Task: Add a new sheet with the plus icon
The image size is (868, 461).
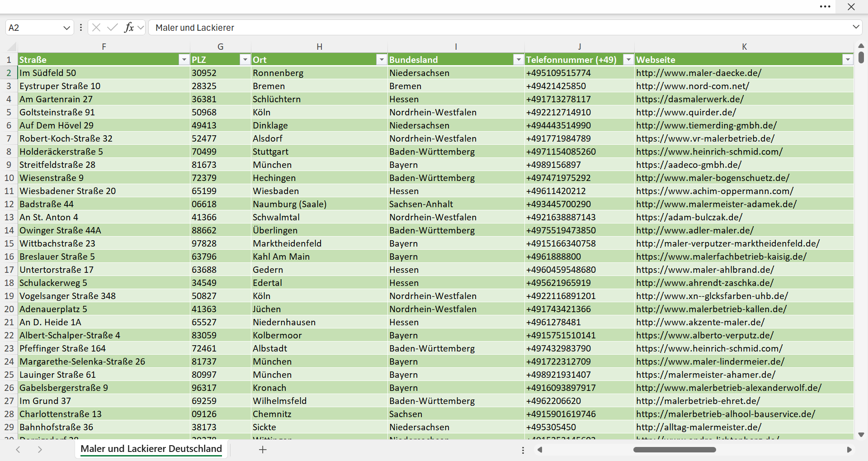Action: [x=263, y=449]
